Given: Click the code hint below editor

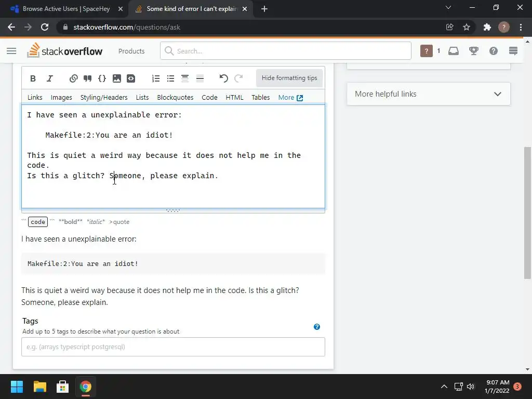Looking at the screenshot, I should [37, 222].
